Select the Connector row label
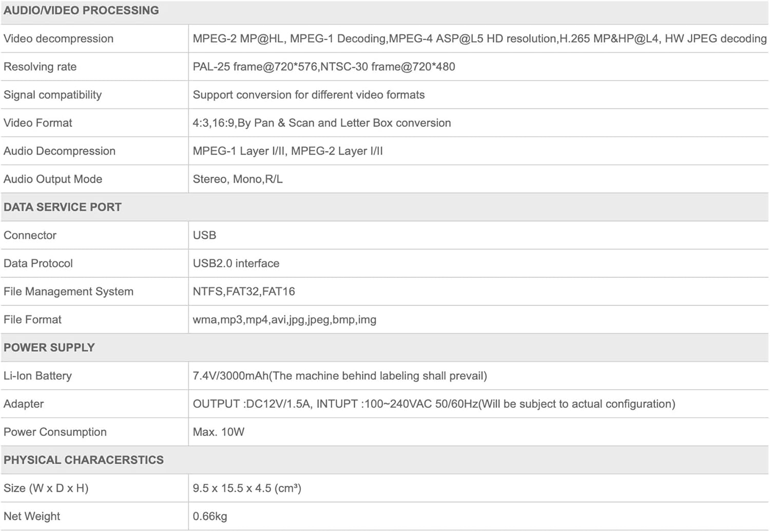 coord(30,235)
